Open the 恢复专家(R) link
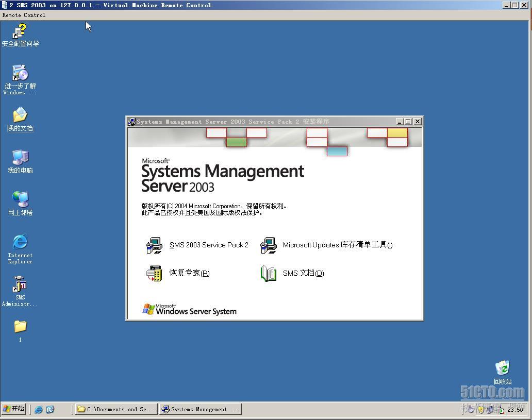The height and width of the screenshot is (420, 532). 189,273
